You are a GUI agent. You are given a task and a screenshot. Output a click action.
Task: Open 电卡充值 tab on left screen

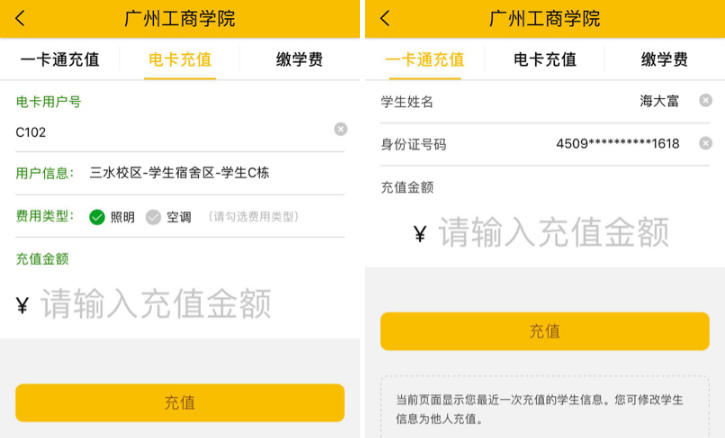tap(180, 60)
